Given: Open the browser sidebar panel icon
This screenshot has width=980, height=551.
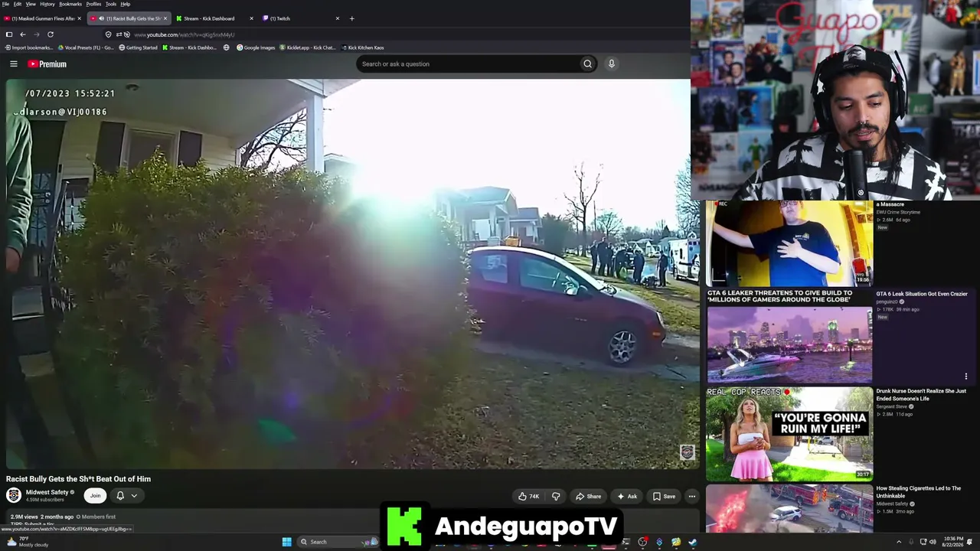Looking at the screenshot, I should tap(9, 34).
